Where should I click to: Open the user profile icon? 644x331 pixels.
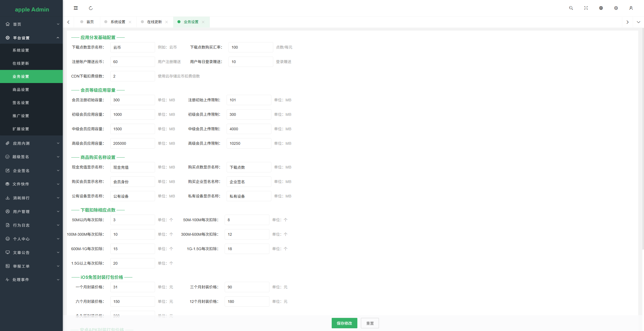(x=631, y=8)
